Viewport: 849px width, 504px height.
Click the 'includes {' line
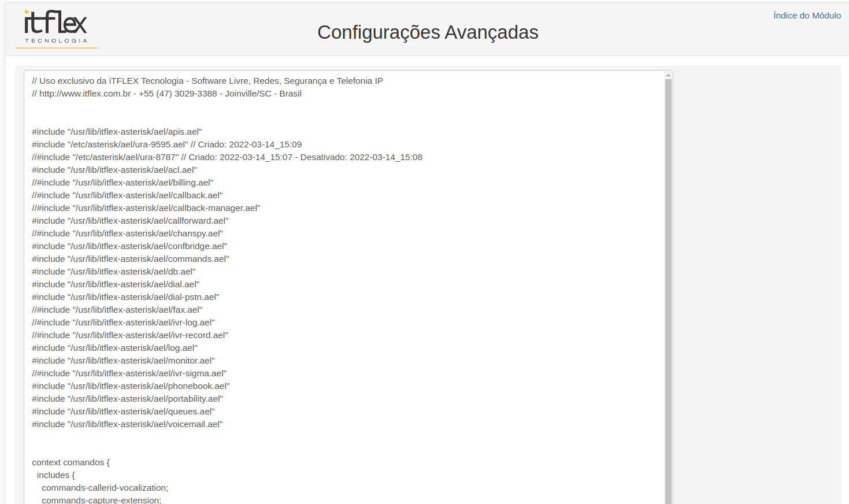[x=55, y=475]
